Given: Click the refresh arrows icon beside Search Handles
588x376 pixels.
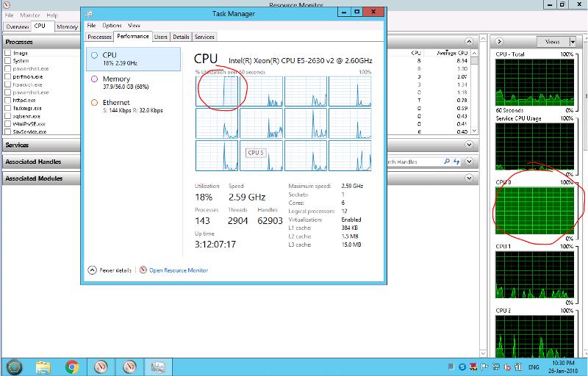Looking at the screenshot, I should click(x=456, y=162).
